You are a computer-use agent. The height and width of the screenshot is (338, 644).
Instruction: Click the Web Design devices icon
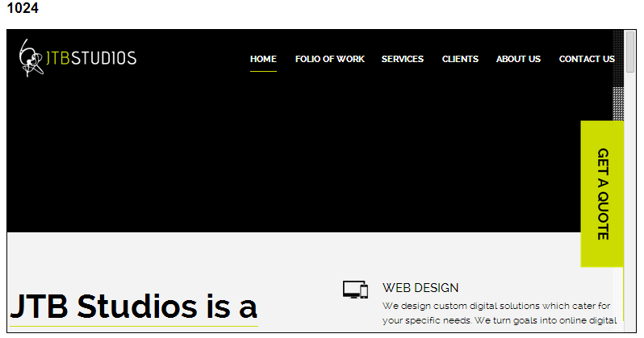pos(355,290)
